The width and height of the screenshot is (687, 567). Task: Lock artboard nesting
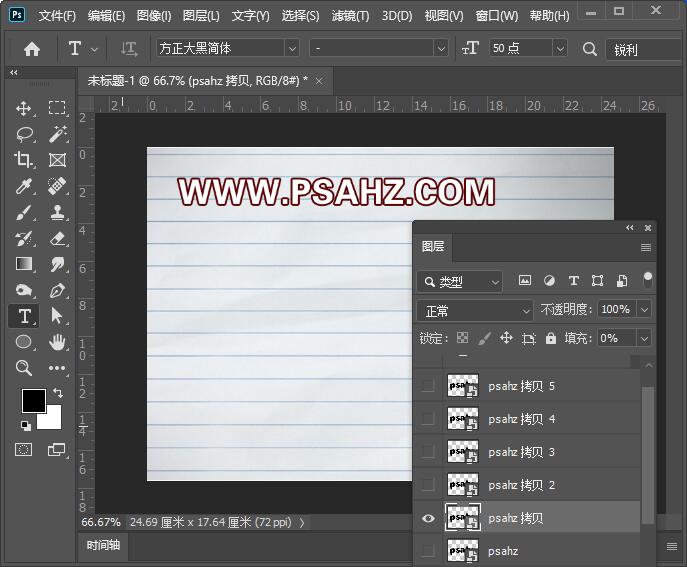tap(528, 338)
